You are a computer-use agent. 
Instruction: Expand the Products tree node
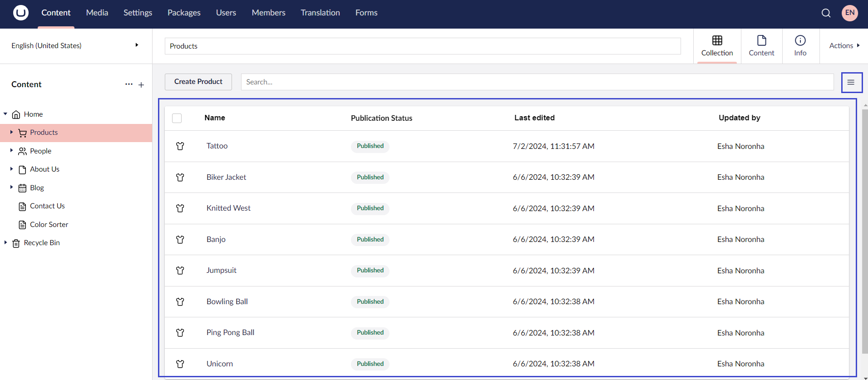click(x=11, y=133)
